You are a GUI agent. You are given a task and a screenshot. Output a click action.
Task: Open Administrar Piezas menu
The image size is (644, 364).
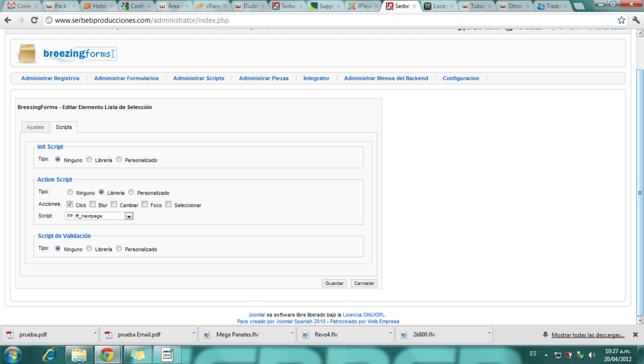click(x=263, y=78)
